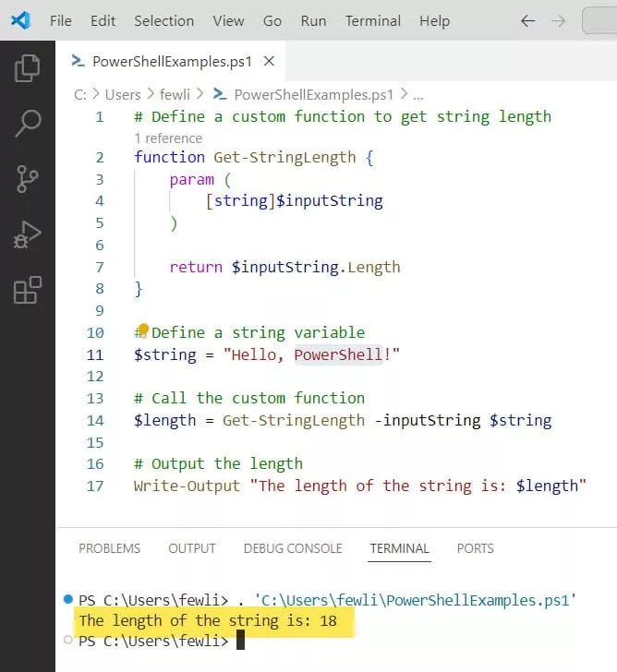Open the Extensions view icon
This screenshot has height=672, width=617.
click(28, 290)
